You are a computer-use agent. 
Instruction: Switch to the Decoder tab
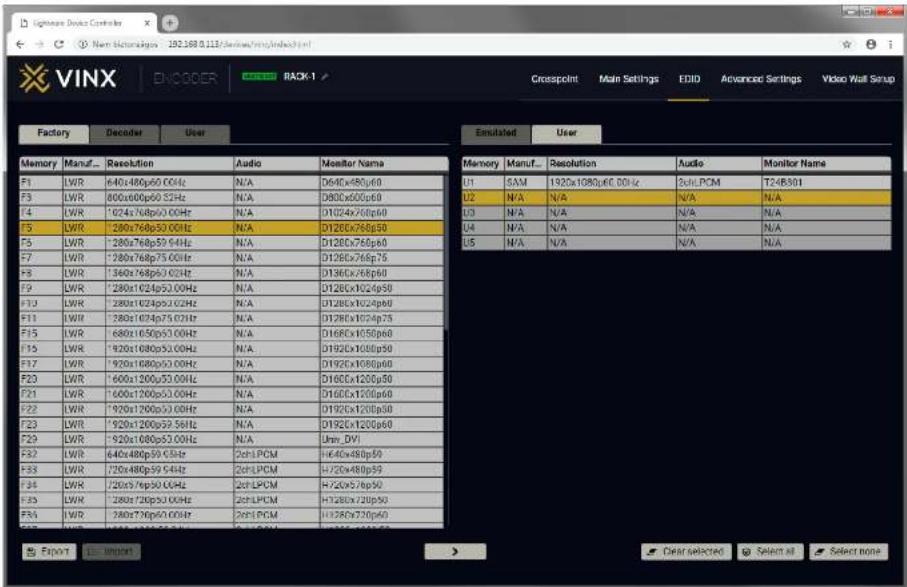124,133
